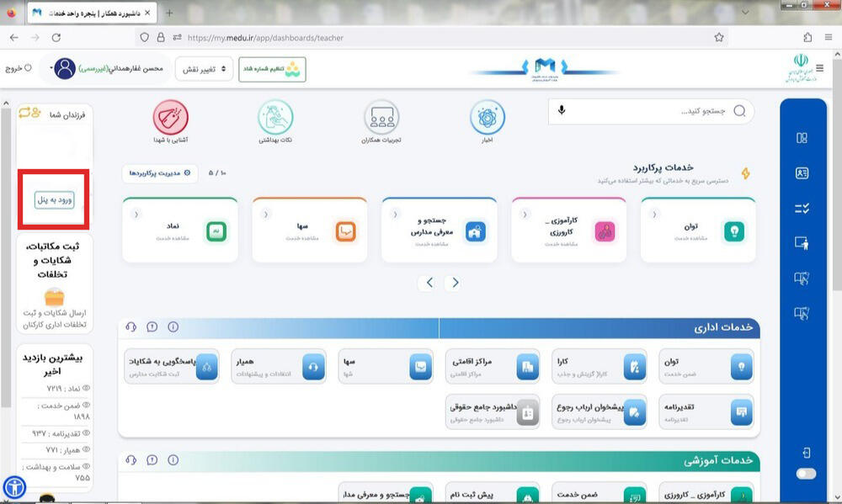The image size is (842, 504).
Task: Open the profile card icon in blue sidebar
Action: [x=802, y=172]
